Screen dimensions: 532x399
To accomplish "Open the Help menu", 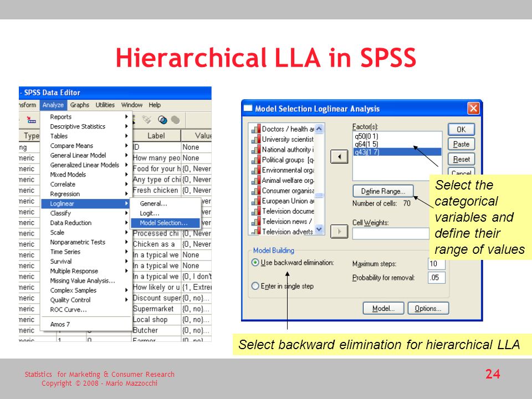I will click(x=155, y=105).
